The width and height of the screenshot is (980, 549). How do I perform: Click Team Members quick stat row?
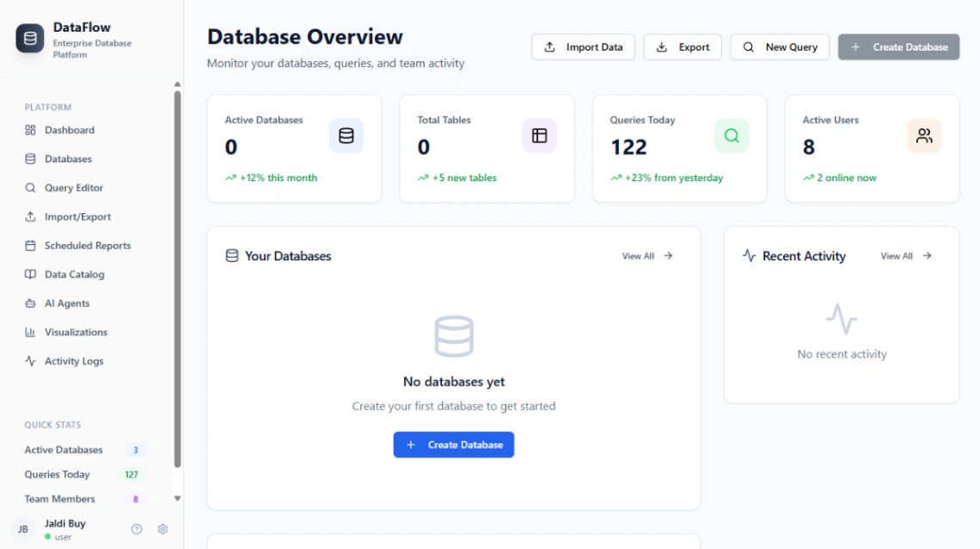85,498
